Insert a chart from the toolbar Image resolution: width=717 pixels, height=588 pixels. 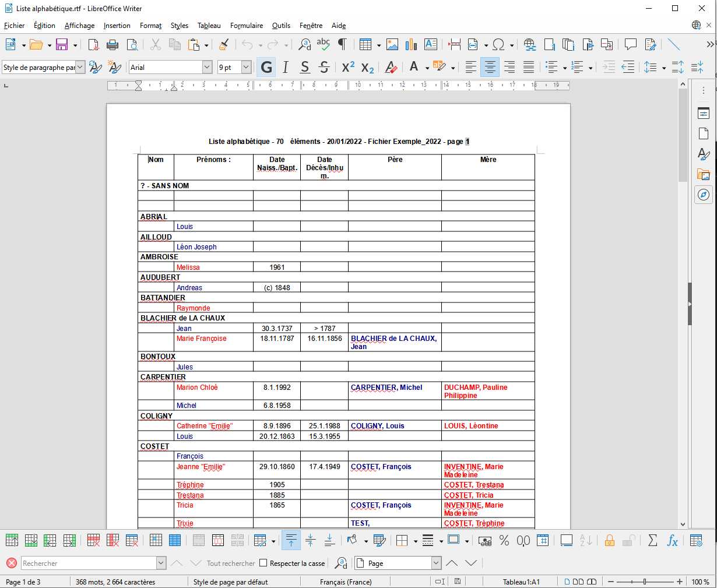412,44
